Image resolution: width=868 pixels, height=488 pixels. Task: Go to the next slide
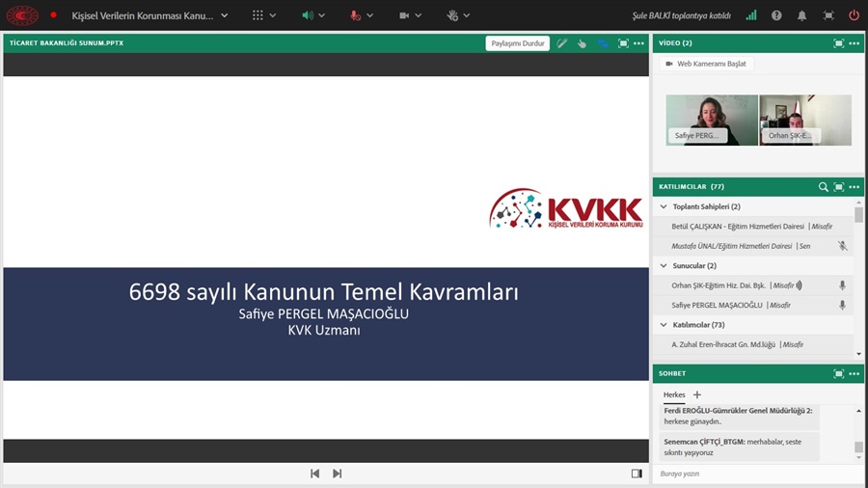click(x=338, y=474)
